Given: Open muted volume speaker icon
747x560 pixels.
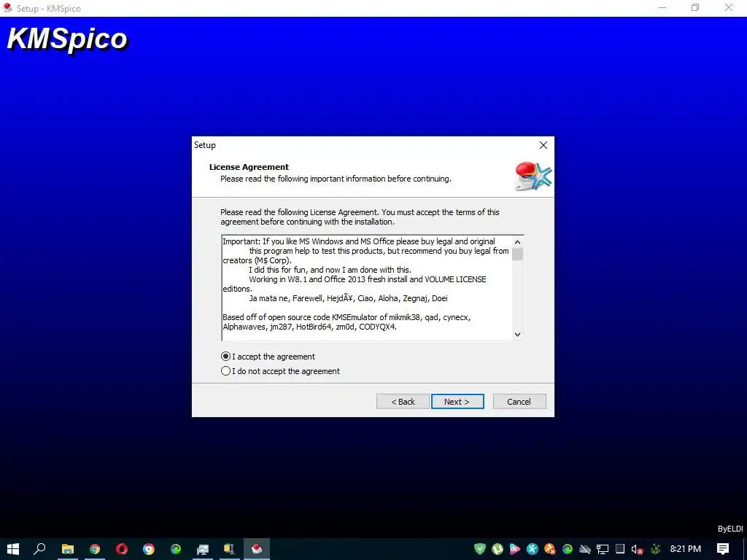Looking at the screenshot, I should [637, 550].
